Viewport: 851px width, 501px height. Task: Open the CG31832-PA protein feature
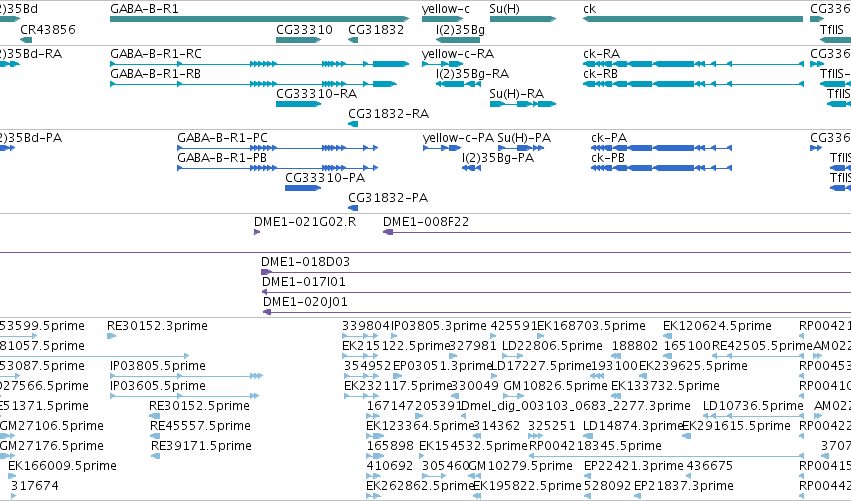point(353,208)
